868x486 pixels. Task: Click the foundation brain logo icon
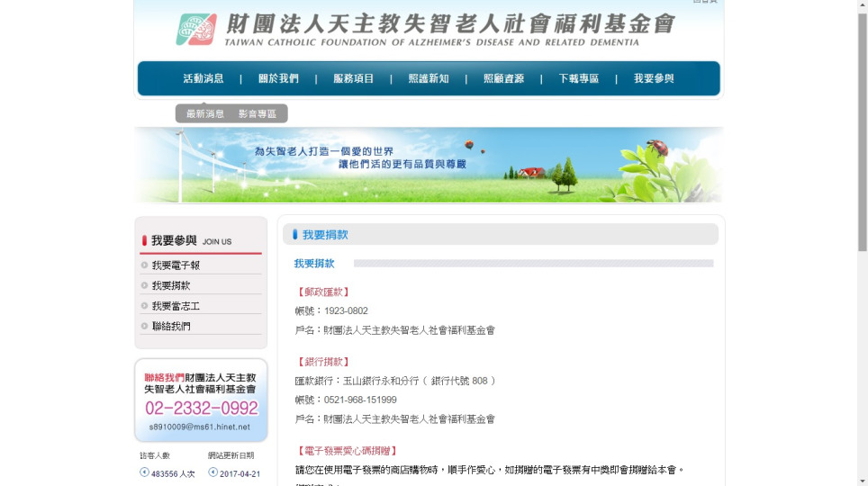tap(195, 29)
